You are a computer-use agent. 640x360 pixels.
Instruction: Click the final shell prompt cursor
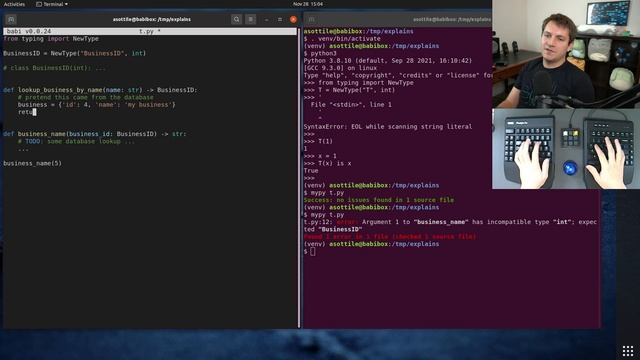(x=313, y=252)
